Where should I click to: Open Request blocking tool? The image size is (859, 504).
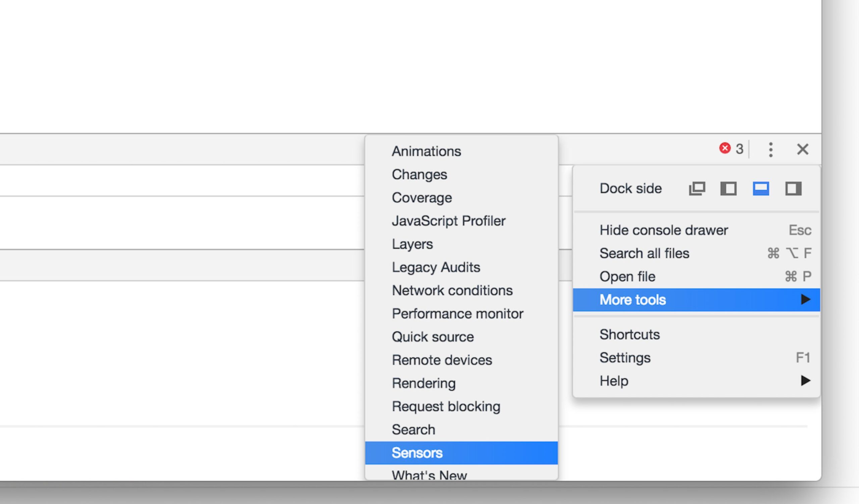click(446, 406)
